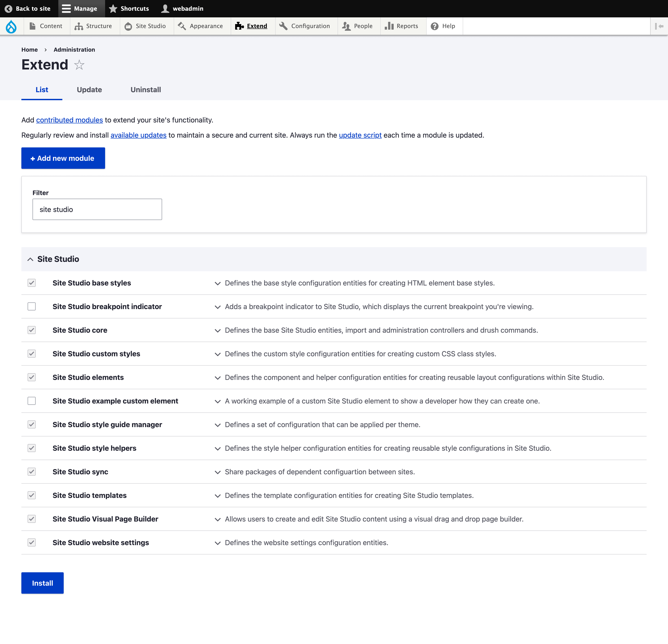Click the Site Studio toolbar icon
The height and width of the screenshot is (644, 668).
pos(128,26)
